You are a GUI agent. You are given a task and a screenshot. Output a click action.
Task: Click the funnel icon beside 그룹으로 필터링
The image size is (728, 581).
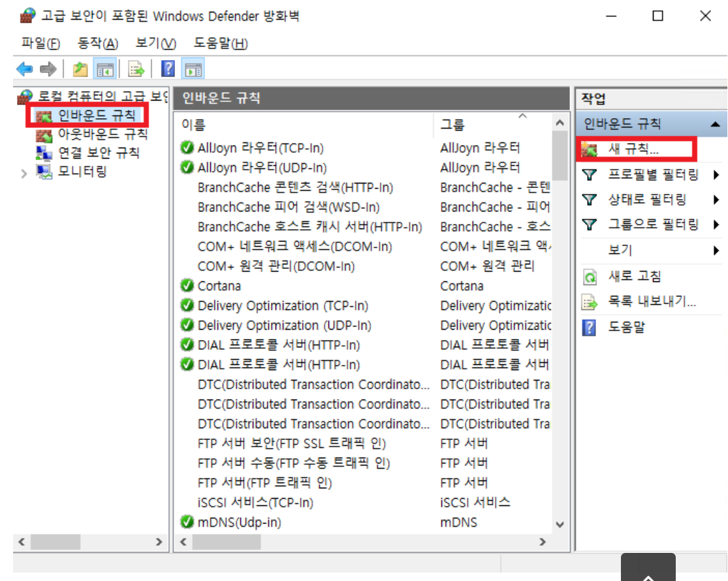pos(589,225)
